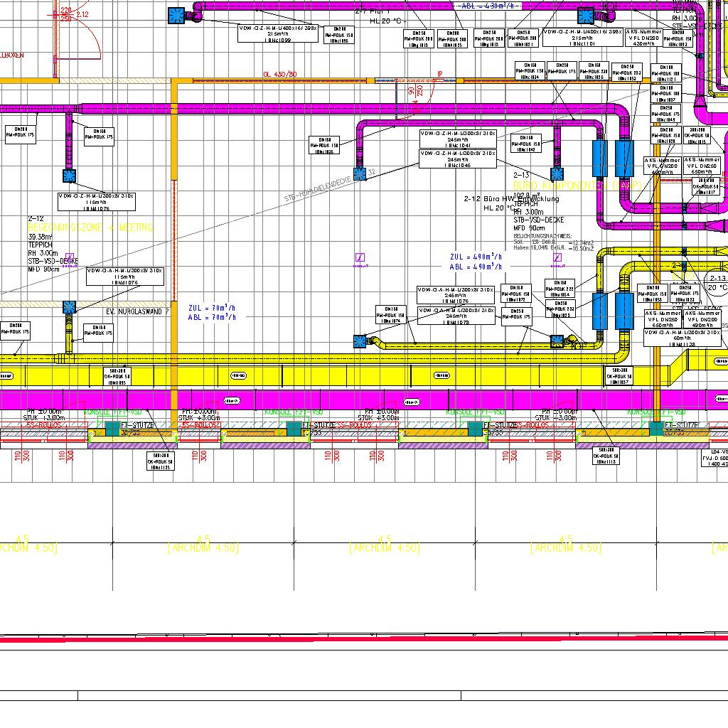Image resolution: width=728 pixels, height=728 pixels.
Task: Click the purple symbol left of ZUL = 490m³/h
Action: (360, 258)
